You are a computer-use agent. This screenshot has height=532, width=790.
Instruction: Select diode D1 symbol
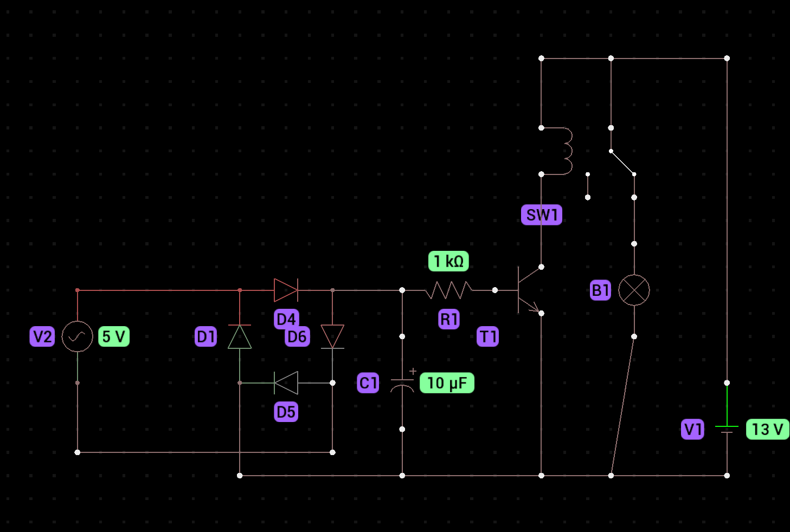tap(240, 336)
